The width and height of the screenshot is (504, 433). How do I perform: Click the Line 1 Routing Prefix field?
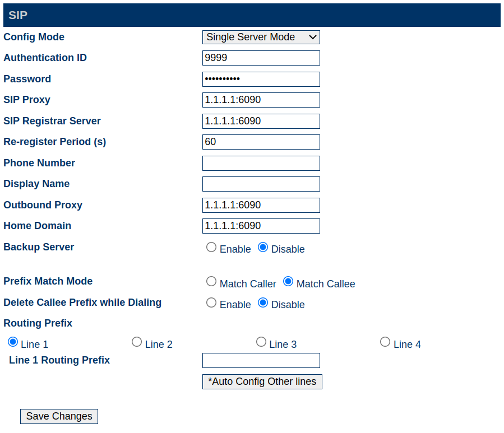coord(261,361)
